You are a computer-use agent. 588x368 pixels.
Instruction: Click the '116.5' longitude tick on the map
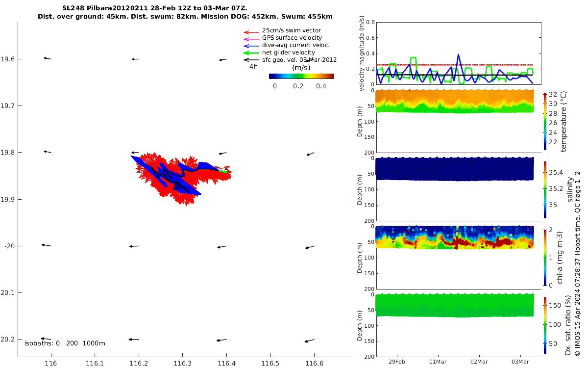click(x=270, y=363)
